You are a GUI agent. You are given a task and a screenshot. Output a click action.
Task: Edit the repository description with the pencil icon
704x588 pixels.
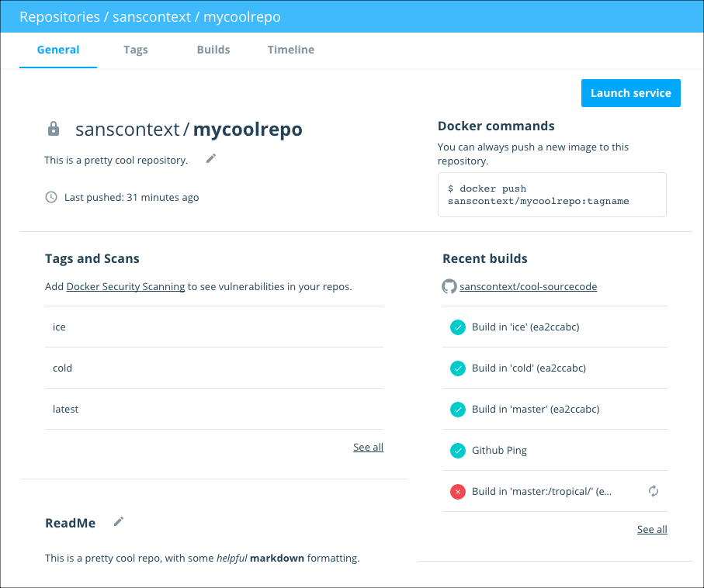[210, 157]
